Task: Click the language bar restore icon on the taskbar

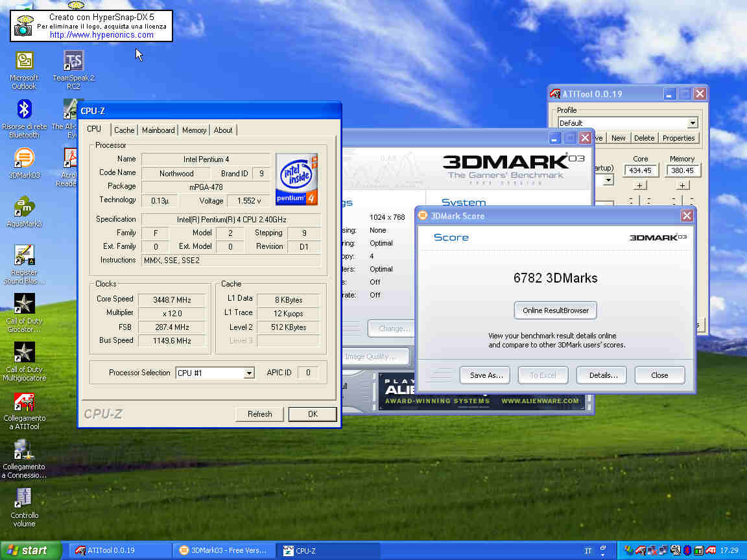Action: click(x=602, y=548)
